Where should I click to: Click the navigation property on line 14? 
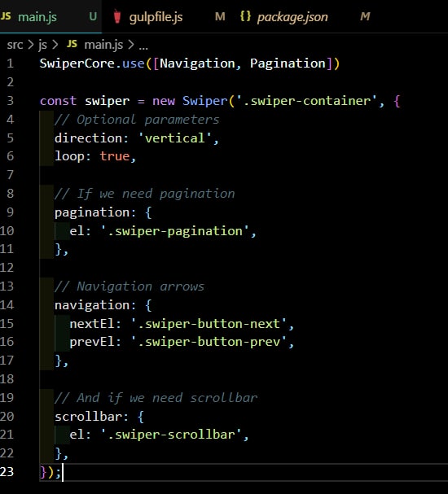92,305
